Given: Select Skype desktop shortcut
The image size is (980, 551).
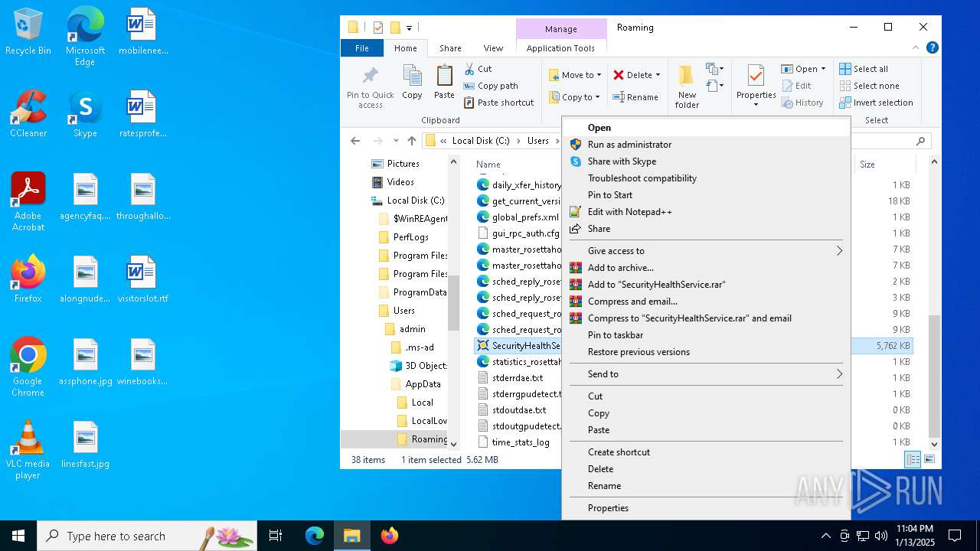Looking at the screenshot, I should point(85,114).
